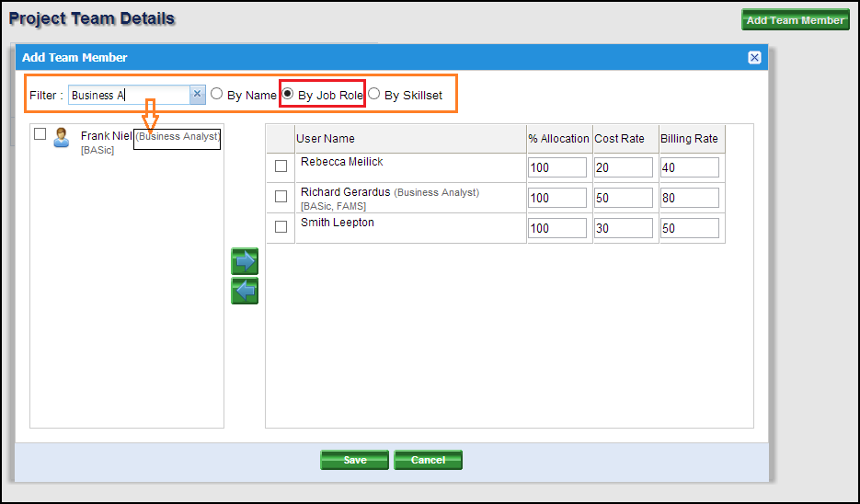Edit Rebecca Meilick's % Allocation field
860x504 pixels.
pos(557,167)
